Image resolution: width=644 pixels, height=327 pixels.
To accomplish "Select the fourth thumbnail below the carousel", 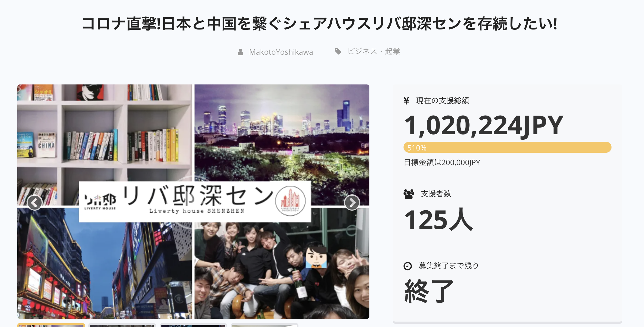I will click(265, 325).
